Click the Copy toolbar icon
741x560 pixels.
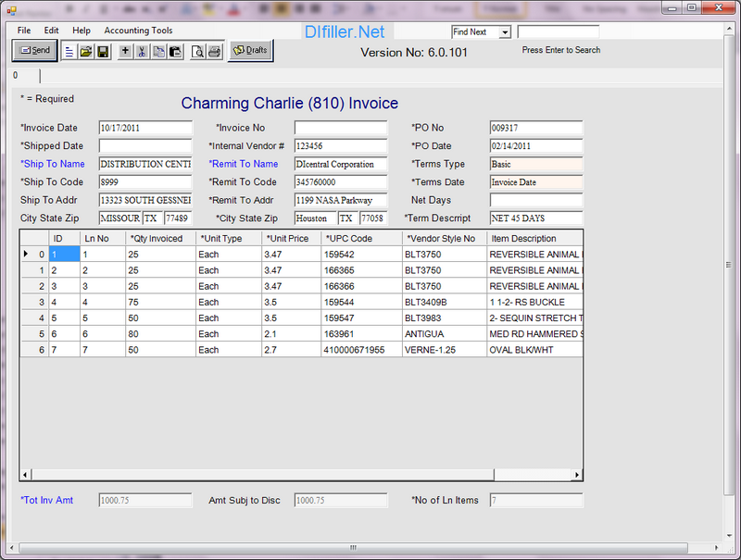[158, 52]
